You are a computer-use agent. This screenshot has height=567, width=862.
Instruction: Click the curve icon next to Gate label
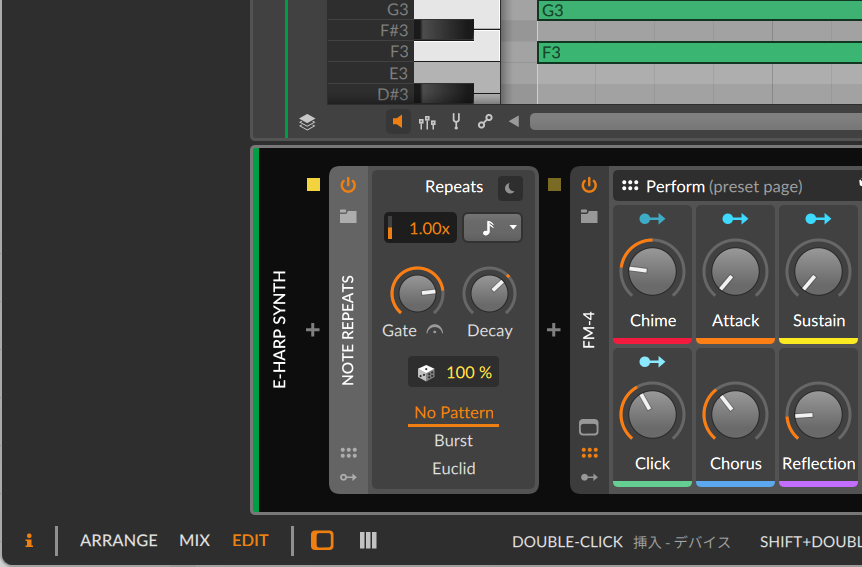tap(435, 331)
